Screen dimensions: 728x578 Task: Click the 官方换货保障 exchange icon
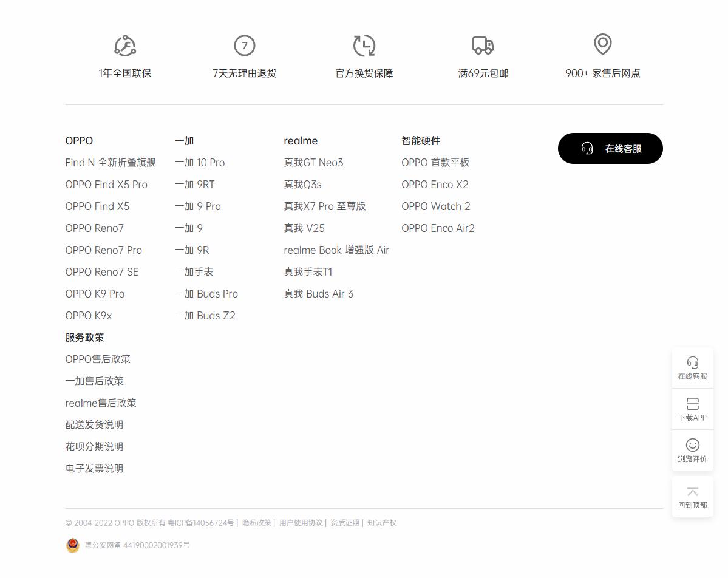coord(364,45)
